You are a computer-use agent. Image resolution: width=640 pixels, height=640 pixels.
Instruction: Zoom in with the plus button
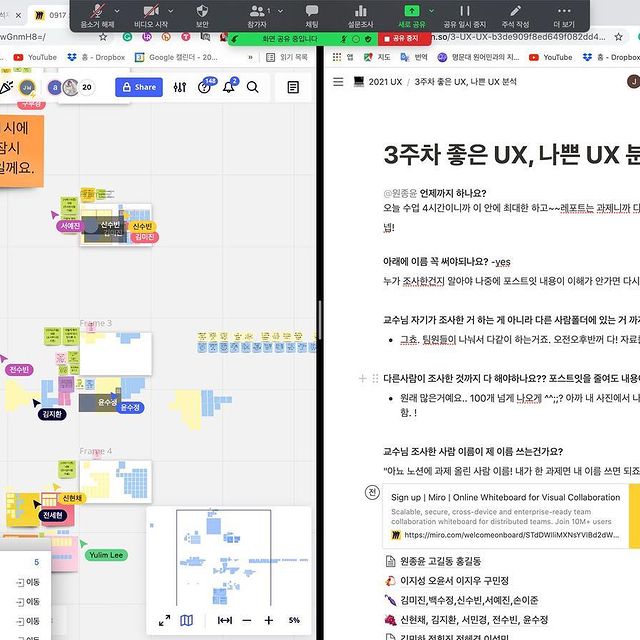[268, 620]
